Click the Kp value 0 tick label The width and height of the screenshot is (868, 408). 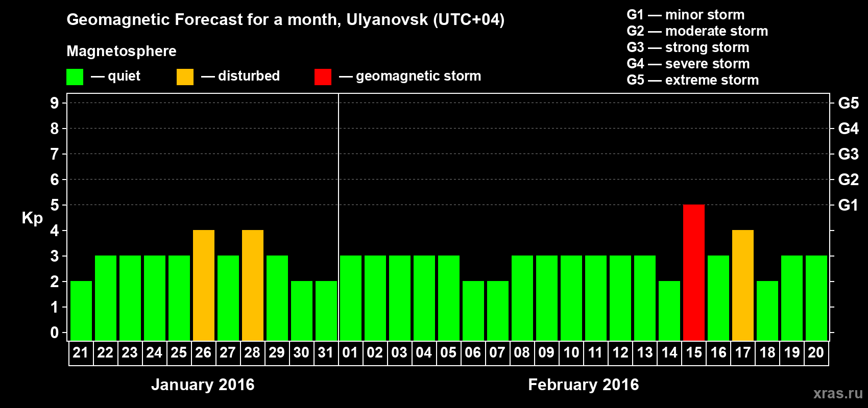(x=55, y=333)
